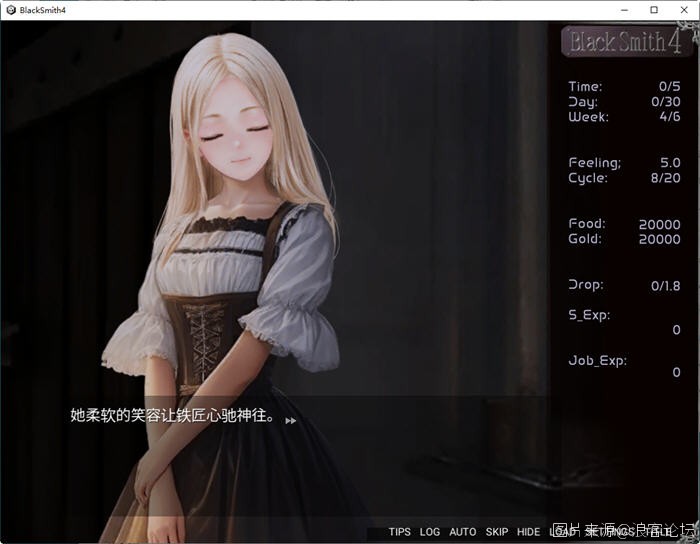Maximize the BlackSmith4 window

[654, 9]
